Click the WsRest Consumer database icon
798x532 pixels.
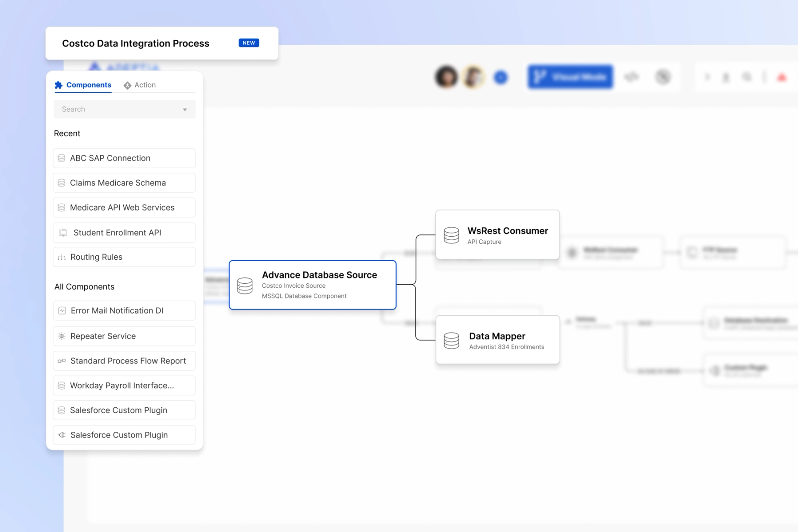(x=451, y=235)
